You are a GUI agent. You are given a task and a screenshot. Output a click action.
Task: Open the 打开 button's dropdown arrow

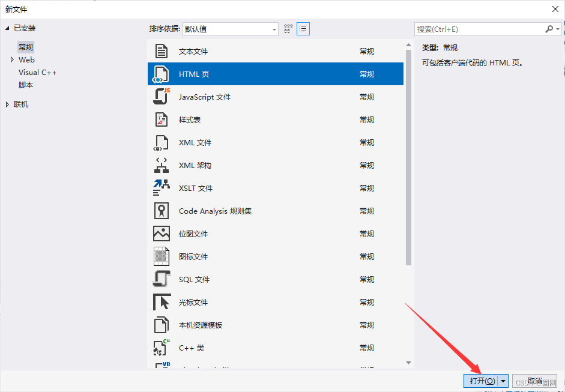coord(503,381)
